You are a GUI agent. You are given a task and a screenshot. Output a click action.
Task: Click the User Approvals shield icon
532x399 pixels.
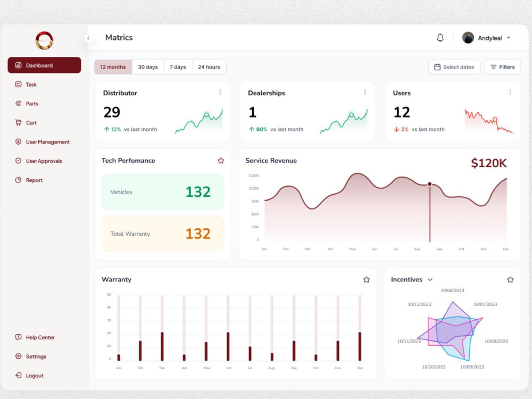pos(18,161)
